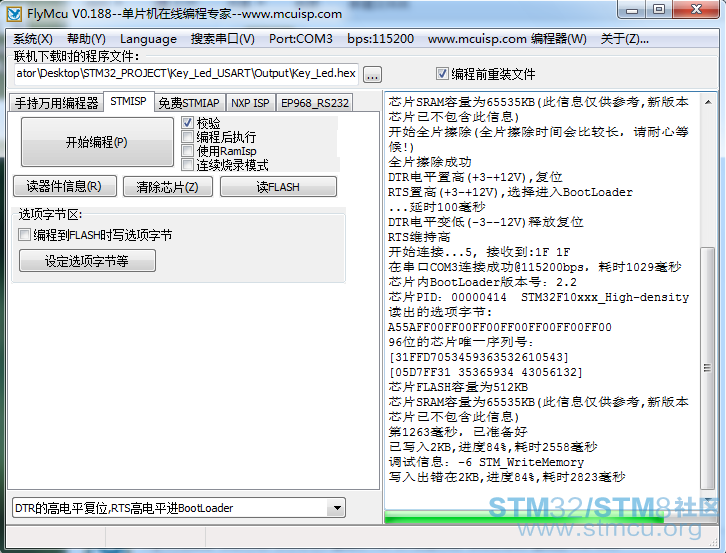The height and width of the screenshot is (553, 726).
Task: Click log line 写入出错在2KB,进度84%
Action: tap(507, 477)
